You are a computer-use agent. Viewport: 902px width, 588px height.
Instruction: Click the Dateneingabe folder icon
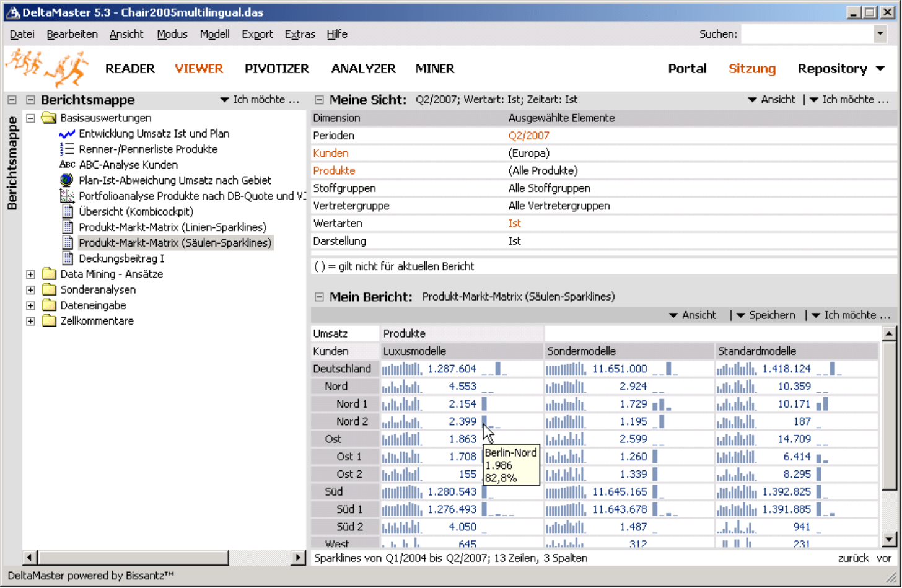pyautogui.click(x=49, y=305)
